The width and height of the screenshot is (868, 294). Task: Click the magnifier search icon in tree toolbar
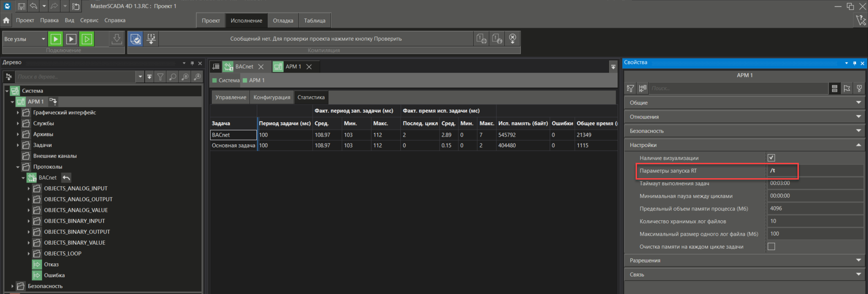[173, 77]
